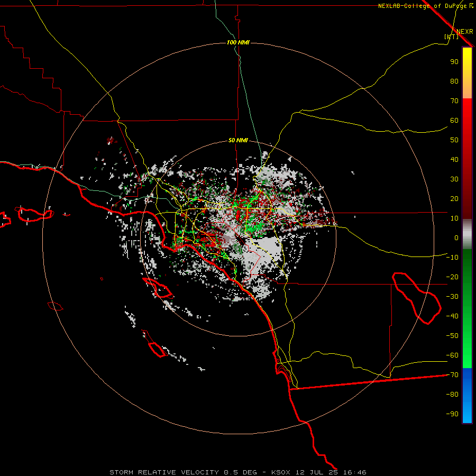Pick the gray zero-velocity segment of color bar

(467, 234)
